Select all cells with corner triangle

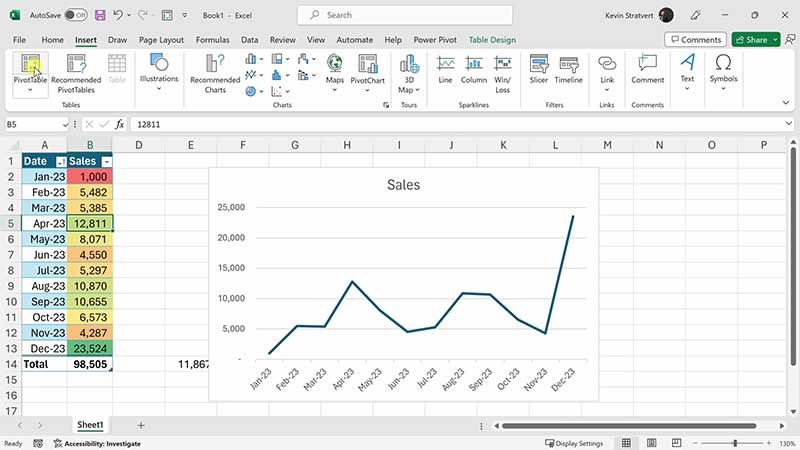13,145
